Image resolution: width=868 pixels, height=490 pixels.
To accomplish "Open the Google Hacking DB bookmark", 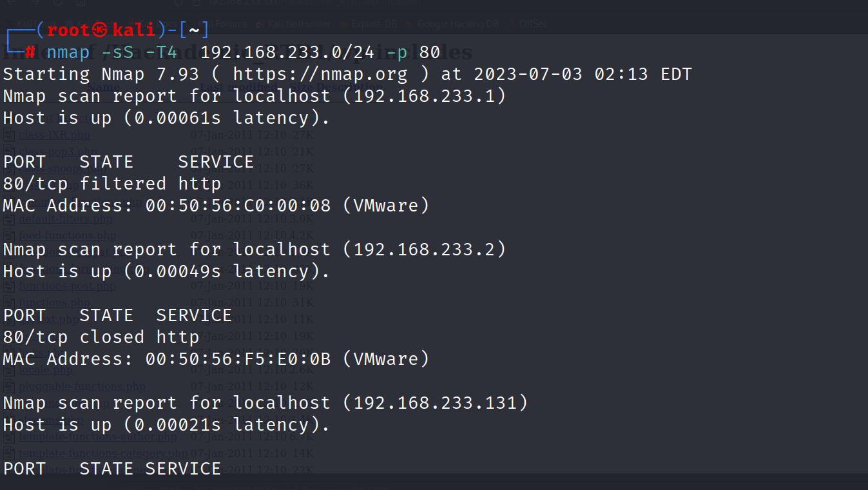I will click(458, 24).
